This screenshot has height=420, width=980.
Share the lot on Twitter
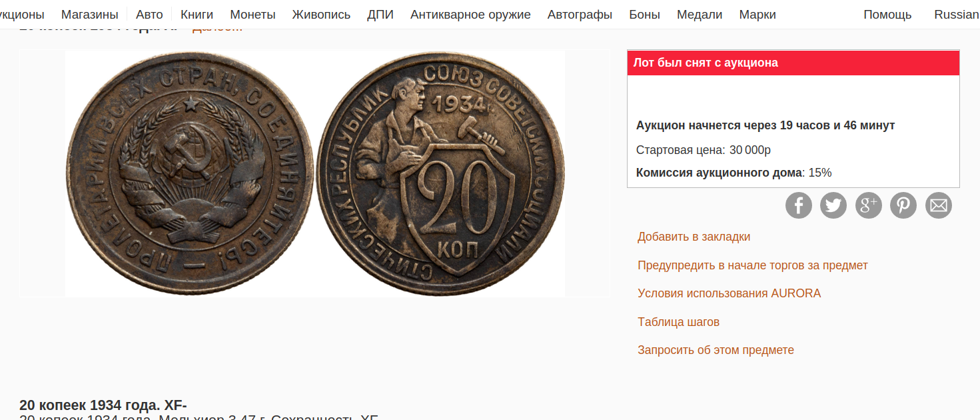833,205
